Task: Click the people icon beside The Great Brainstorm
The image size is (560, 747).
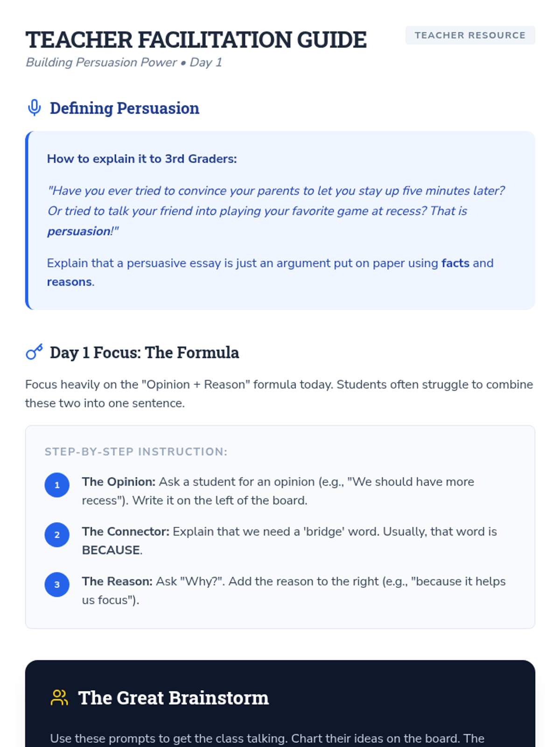Action: point(59,698)
